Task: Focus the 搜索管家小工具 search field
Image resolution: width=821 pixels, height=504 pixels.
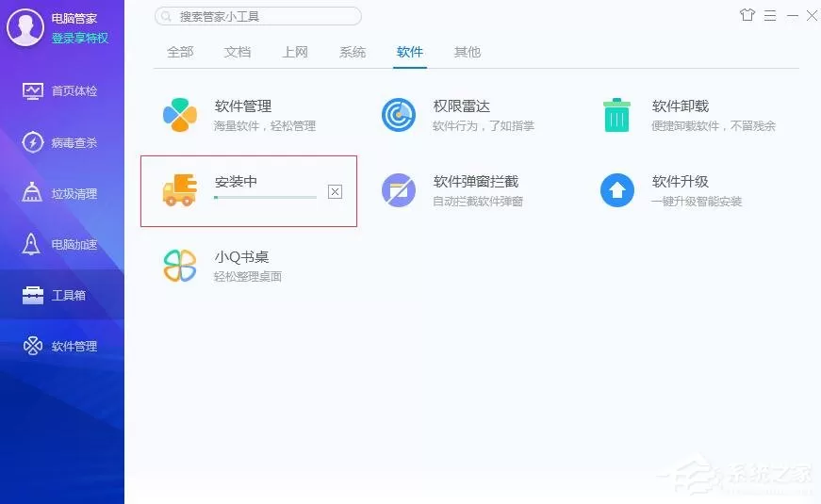Action: [258, 17]
